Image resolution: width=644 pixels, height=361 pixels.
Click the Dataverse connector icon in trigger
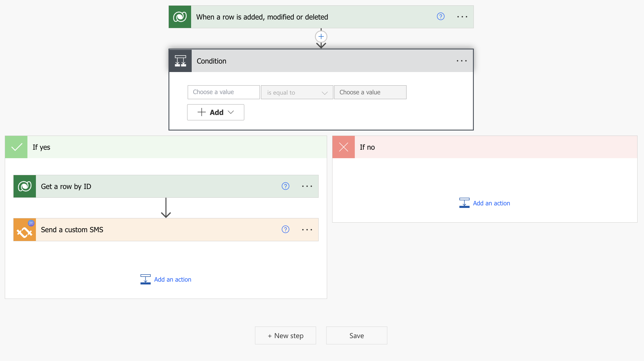(x=179, y=17)
